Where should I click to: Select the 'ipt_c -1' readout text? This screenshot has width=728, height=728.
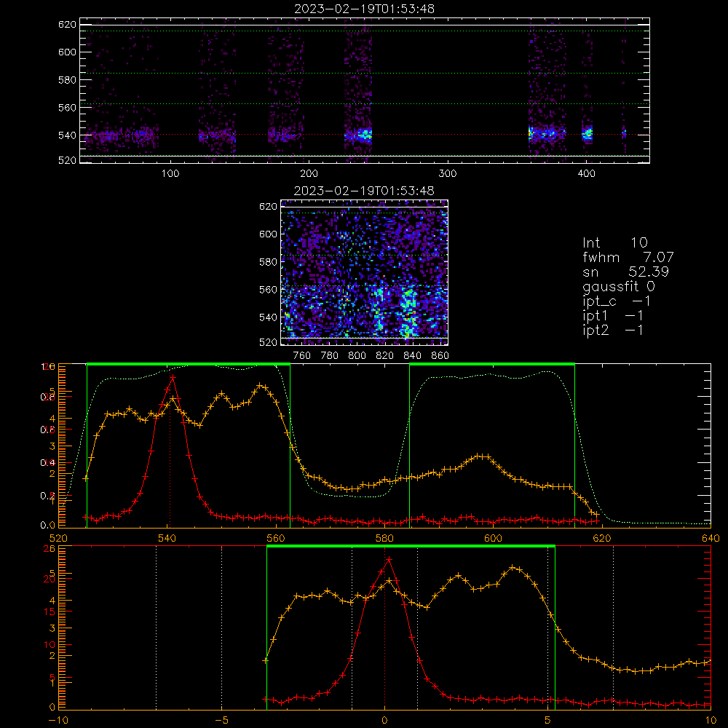coord(617,301)
